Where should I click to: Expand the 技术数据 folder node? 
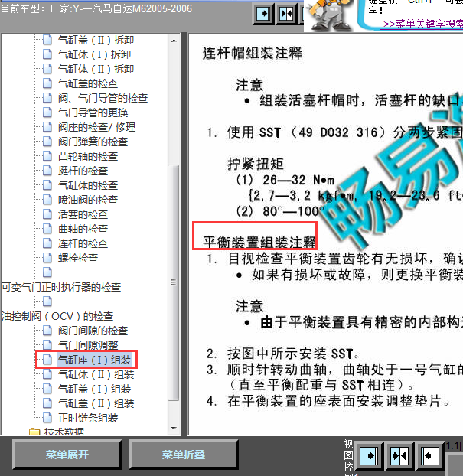coord(21,432)
